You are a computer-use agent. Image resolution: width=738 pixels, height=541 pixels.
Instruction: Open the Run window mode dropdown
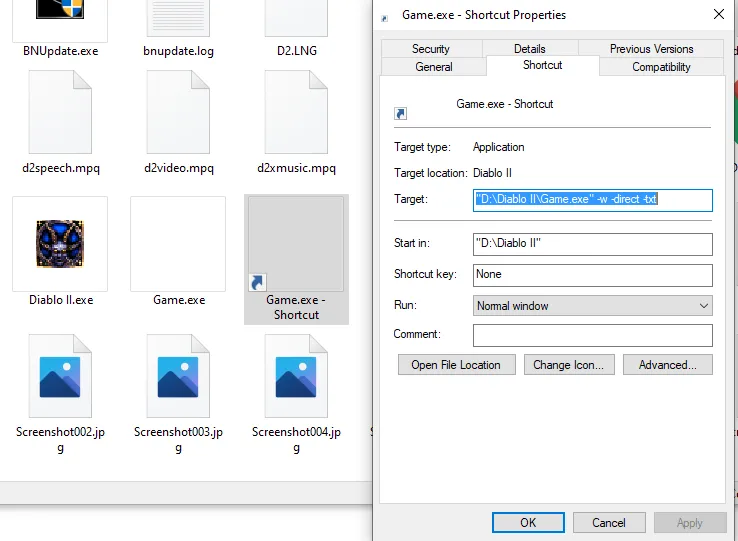pos(592,306)
